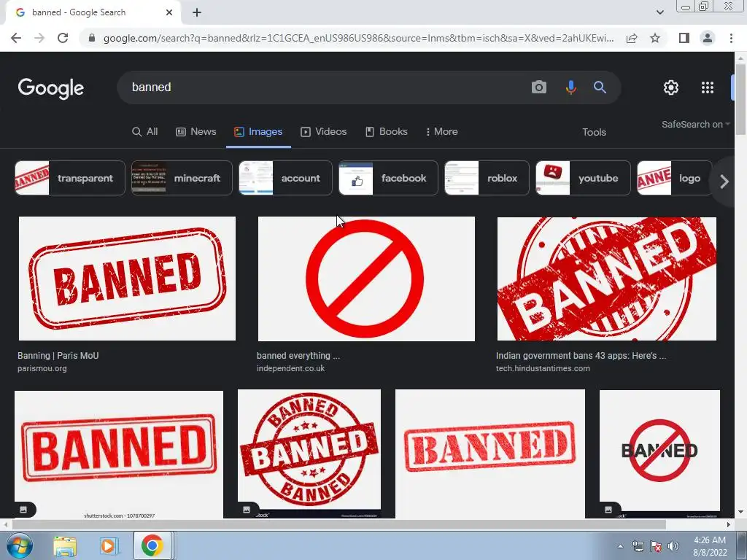Open the serif-font BANNED stamp image
The width and height of the screenshot is (747, 560).
coord(490,454)
